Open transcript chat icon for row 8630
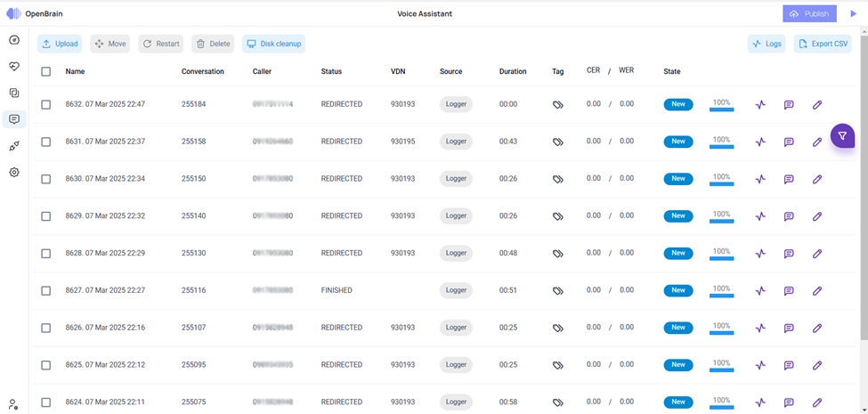868x414 pixels. tap(789, 179)
